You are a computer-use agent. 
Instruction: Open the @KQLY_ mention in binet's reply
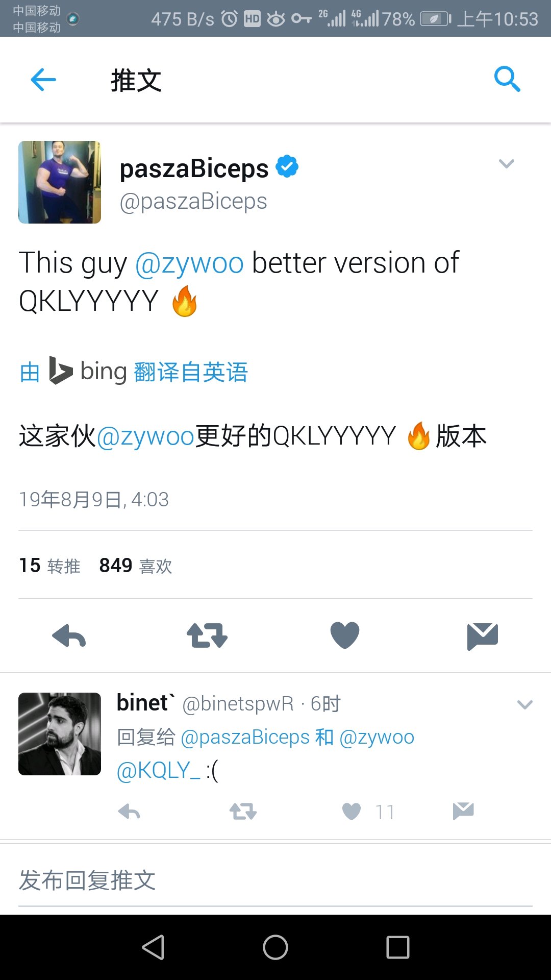tap(159, 770)
